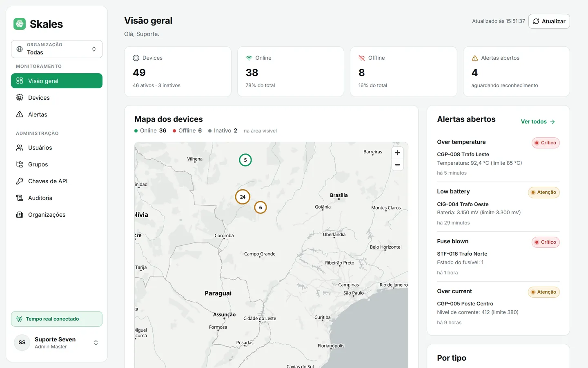Click the Brasília label on the map

(x=339, y=195)
